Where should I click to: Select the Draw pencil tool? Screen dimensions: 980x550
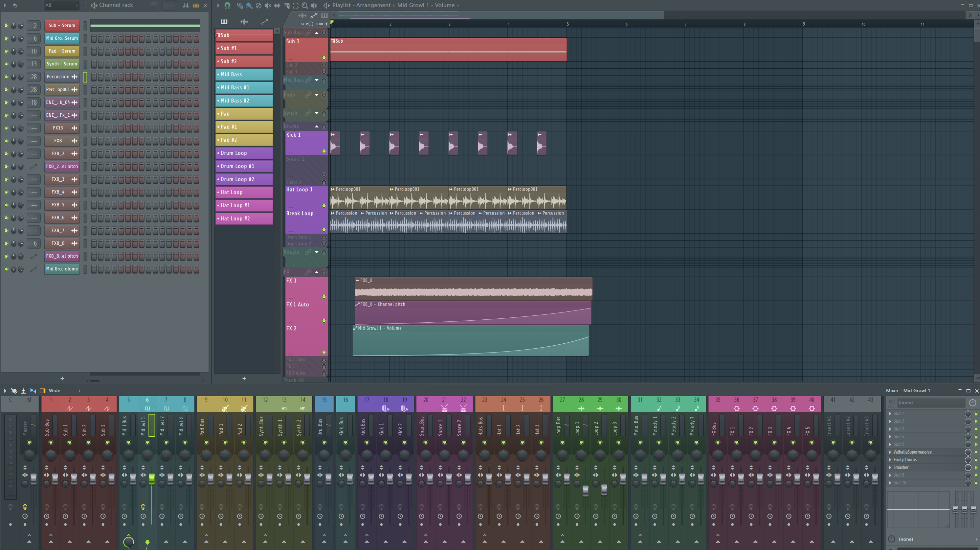click(x=240, y=5)
